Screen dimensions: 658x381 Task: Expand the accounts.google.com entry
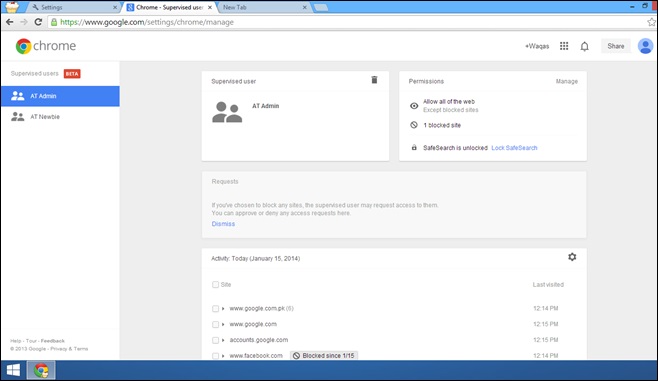223,340
